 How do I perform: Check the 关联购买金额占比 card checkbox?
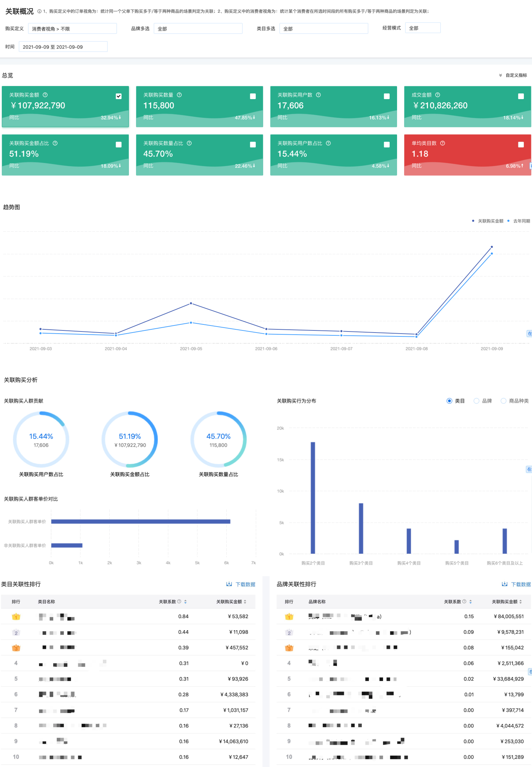pos(119,145)
